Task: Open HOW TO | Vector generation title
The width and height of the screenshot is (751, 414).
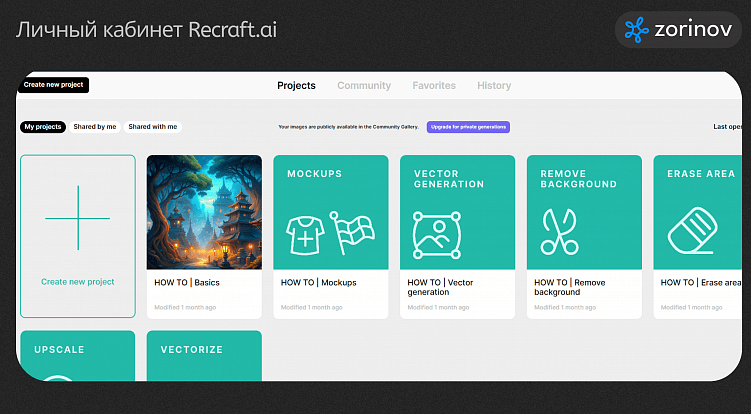Action: (440, 288)
